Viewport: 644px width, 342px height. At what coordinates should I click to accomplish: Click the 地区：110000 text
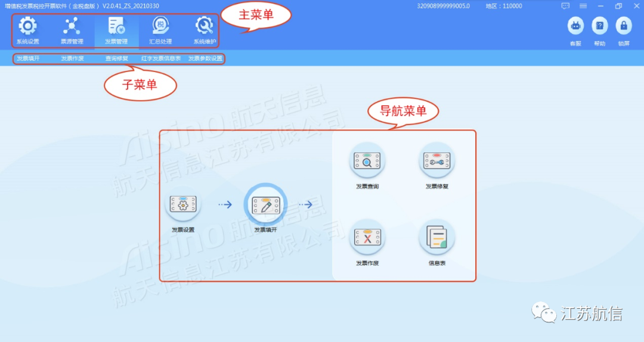(x=504, y=6)
